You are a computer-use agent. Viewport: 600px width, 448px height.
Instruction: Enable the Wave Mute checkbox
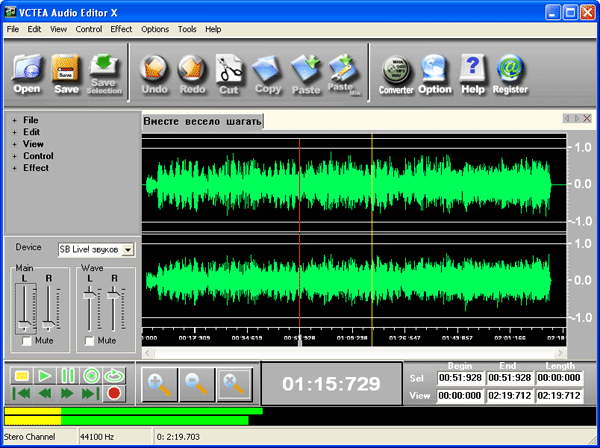click(x=90, y=341)
